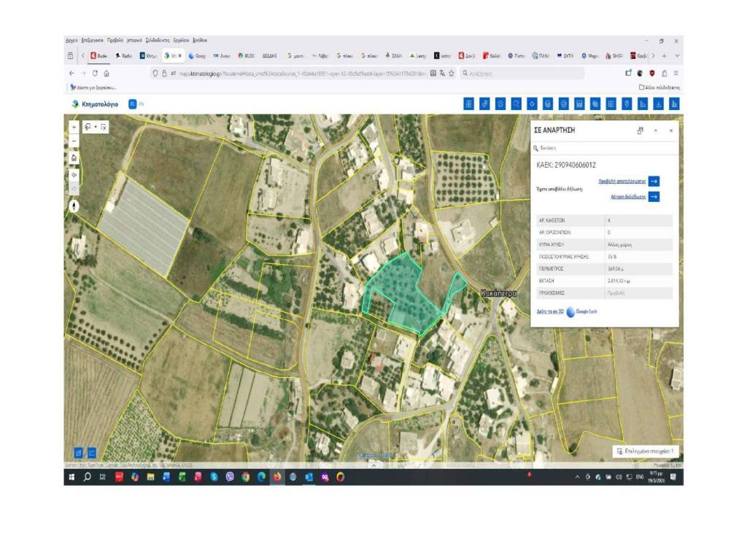Open the selection tool dropdown arrow
747x560 pixels.
tap(96, 127)
